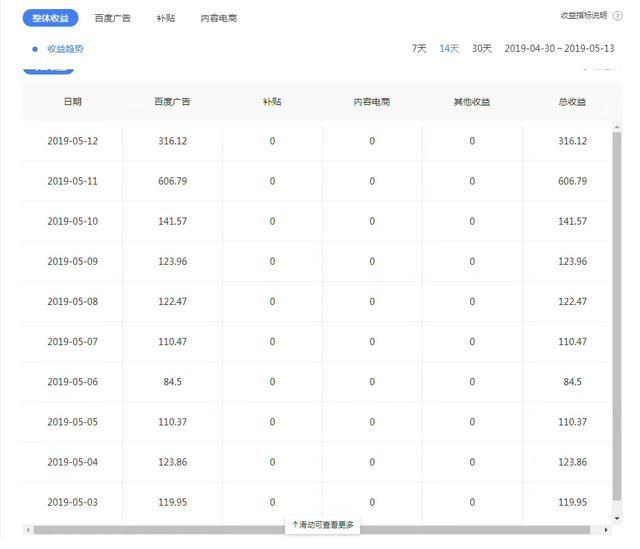Select date cell 2019-05-06

coord(73,382)
